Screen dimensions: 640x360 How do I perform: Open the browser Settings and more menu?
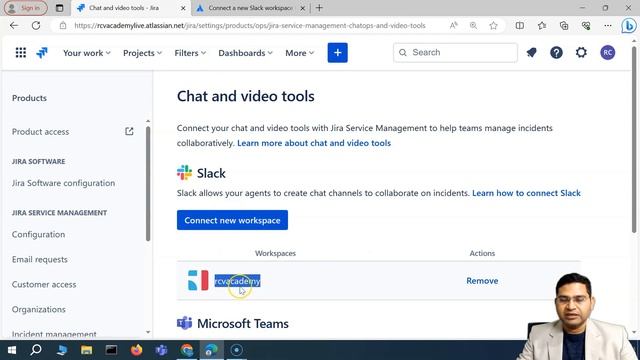tap(608, 25)
